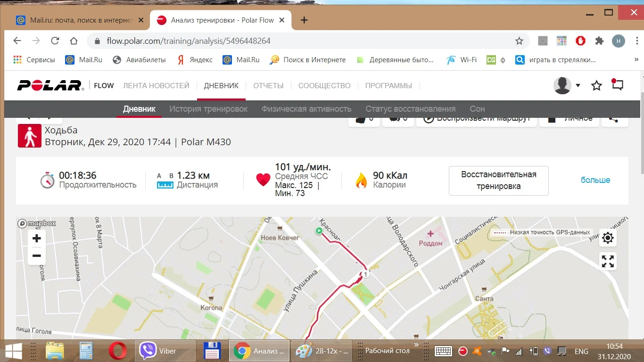Click the address bar URL

coord(189,41)
